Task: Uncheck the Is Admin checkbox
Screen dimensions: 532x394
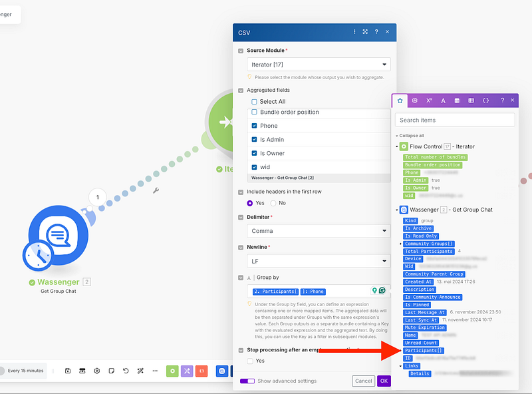Action: coord(254,140)
